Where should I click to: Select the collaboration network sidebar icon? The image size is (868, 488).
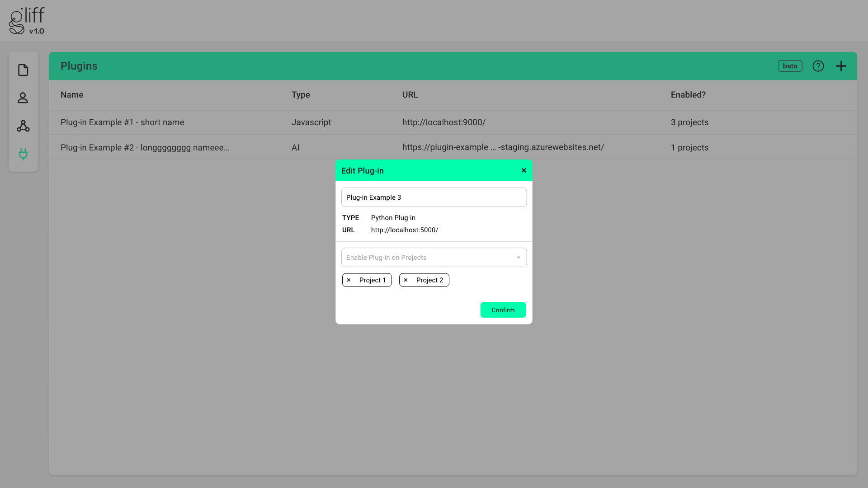click(x=23, y=126)
